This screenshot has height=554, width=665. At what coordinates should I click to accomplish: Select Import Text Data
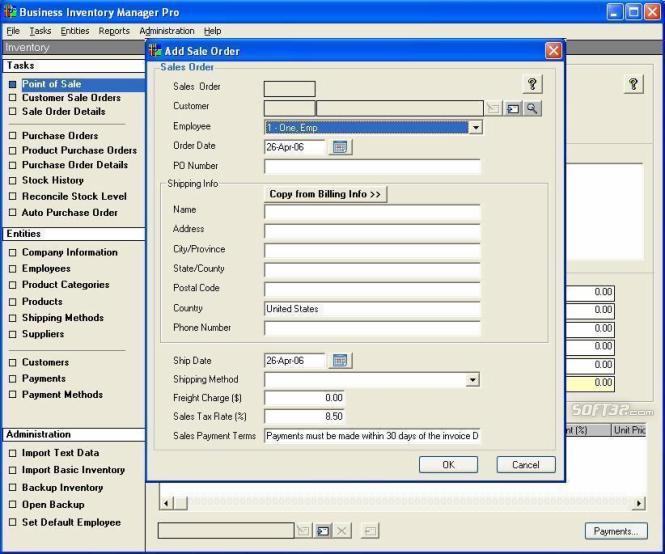[60, 453]
